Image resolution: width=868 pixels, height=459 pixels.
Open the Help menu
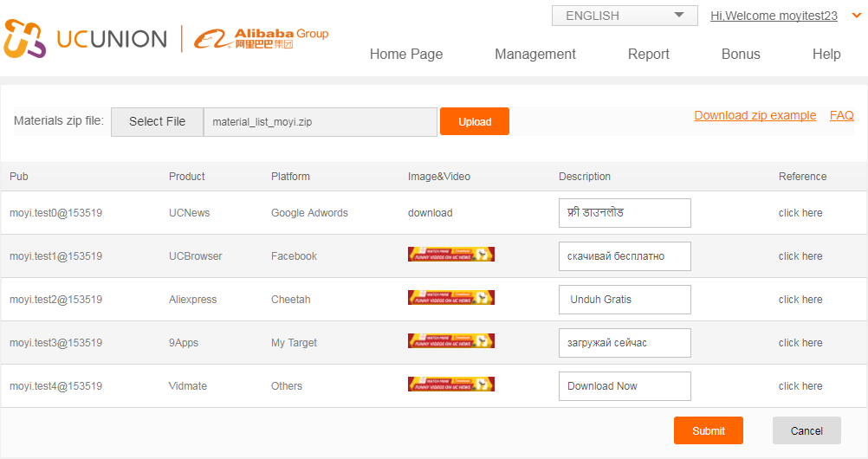[826, 54]
